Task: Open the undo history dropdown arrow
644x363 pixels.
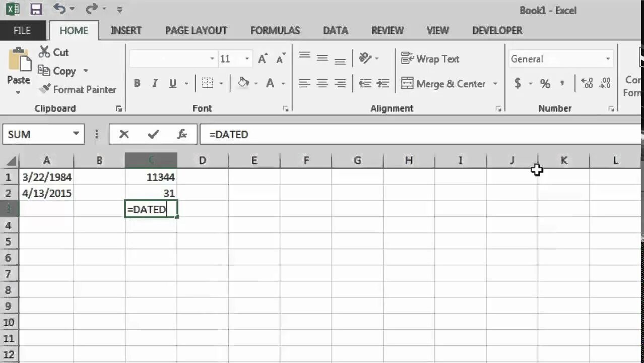Action: (72, 9)
